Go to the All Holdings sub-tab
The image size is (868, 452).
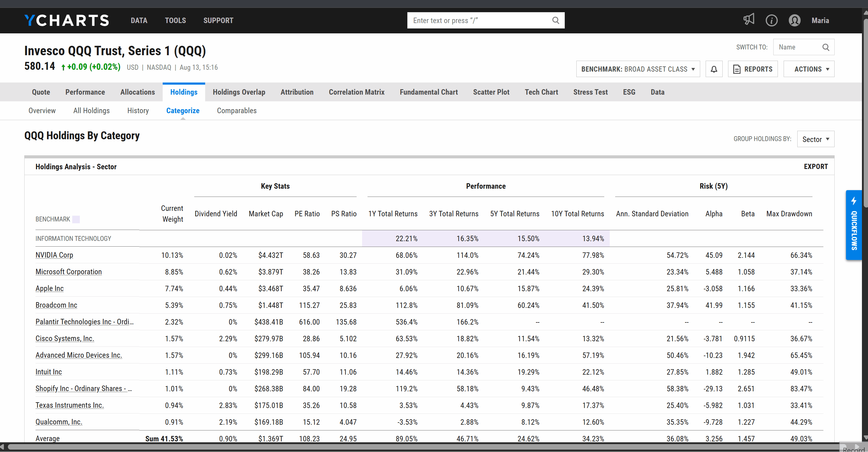(x=91, y=110)
